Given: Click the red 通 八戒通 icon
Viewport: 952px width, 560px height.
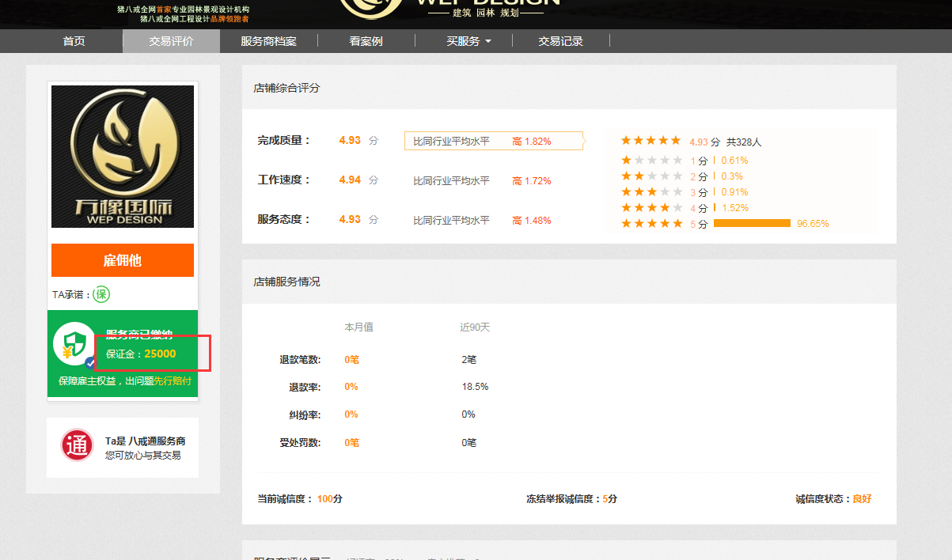Looking at the screenshot, I should pyautogui.click(x=78, y=445).
